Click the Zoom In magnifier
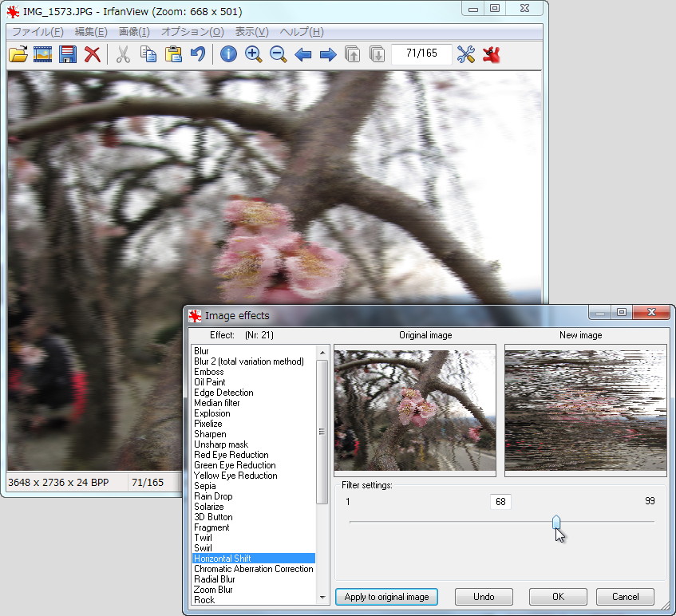Viewport: 676px width, 616px height. click(253, 54)
